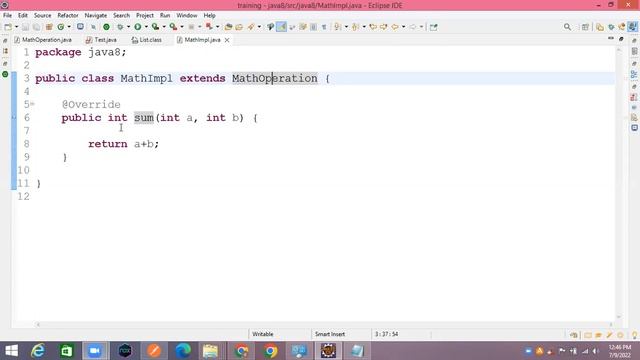The width and height of the screenshot is (640, 360).
Task: Click the Previous Annotation toolbar icon
Action: coord(355,27)
